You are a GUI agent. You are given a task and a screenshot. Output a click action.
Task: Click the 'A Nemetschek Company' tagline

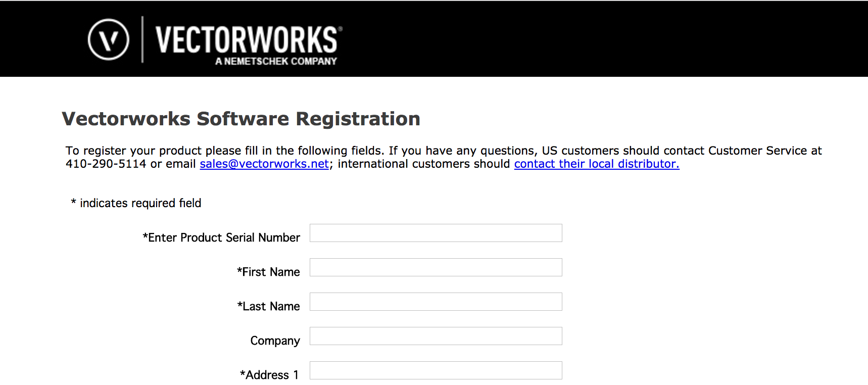tap(276, 61)
